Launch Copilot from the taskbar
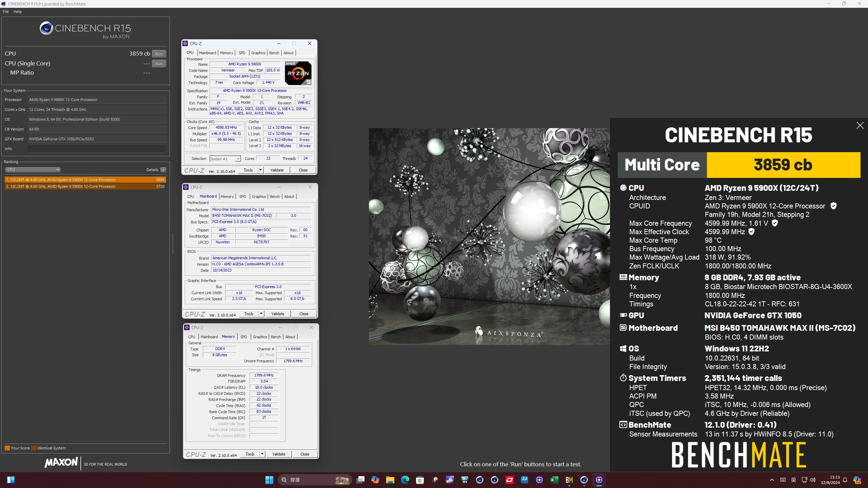This screenshot has width=868, height=488. pos(375,480)
